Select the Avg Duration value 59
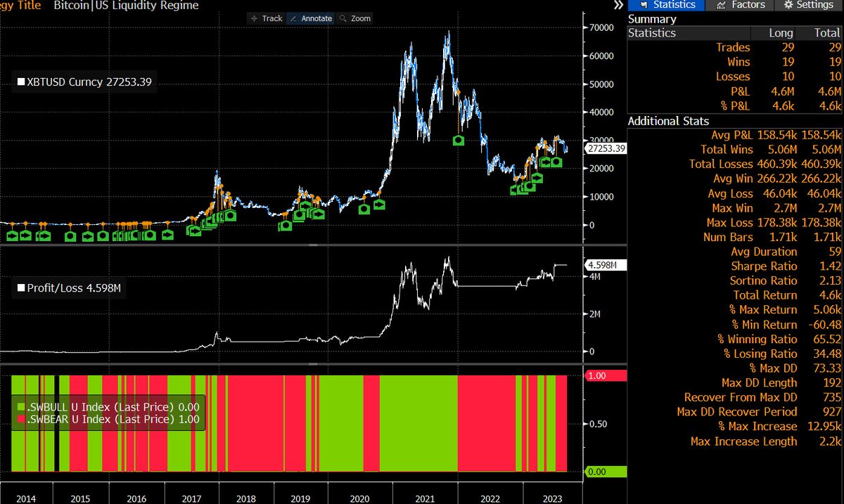The width and height of the screenshot is (844, 504). click(834, 252)
